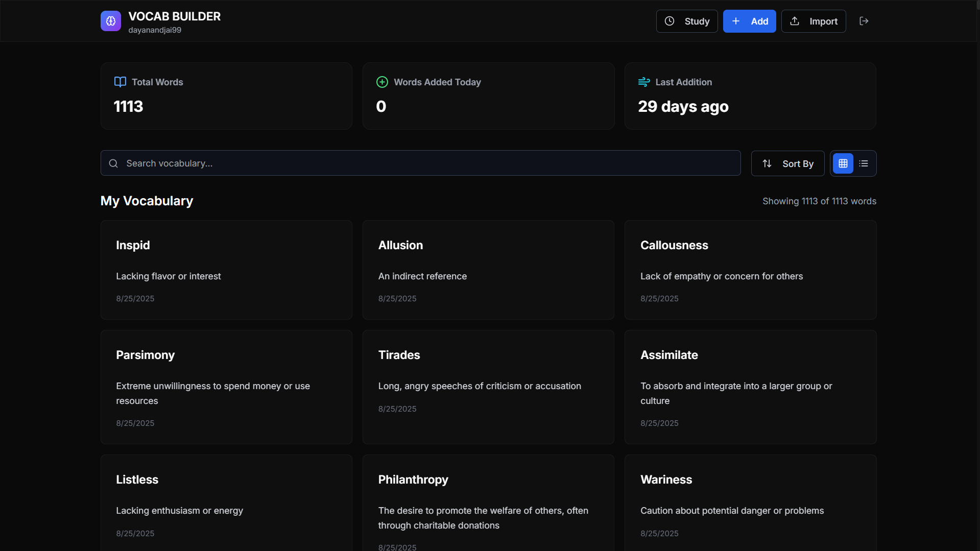This screenshot has width=980, height=551.
Task: Switch to list view of vocabulary
Action: pos(864,163)
